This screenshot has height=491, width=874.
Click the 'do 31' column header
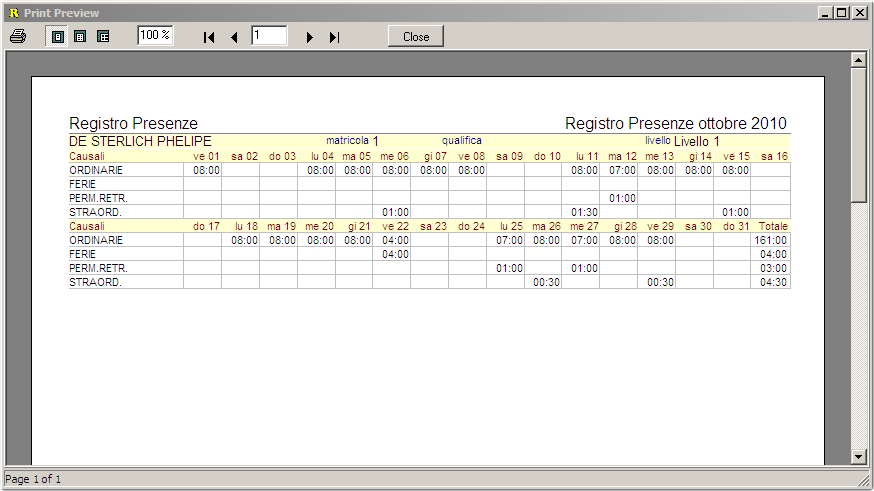click(x=736, y=226)
